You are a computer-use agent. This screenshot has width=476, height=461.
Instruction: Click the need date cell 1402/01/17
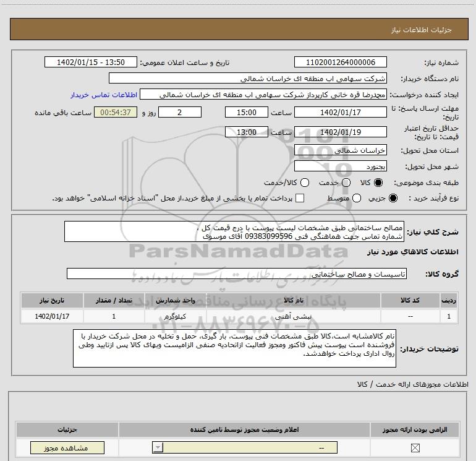pos(52,316)
